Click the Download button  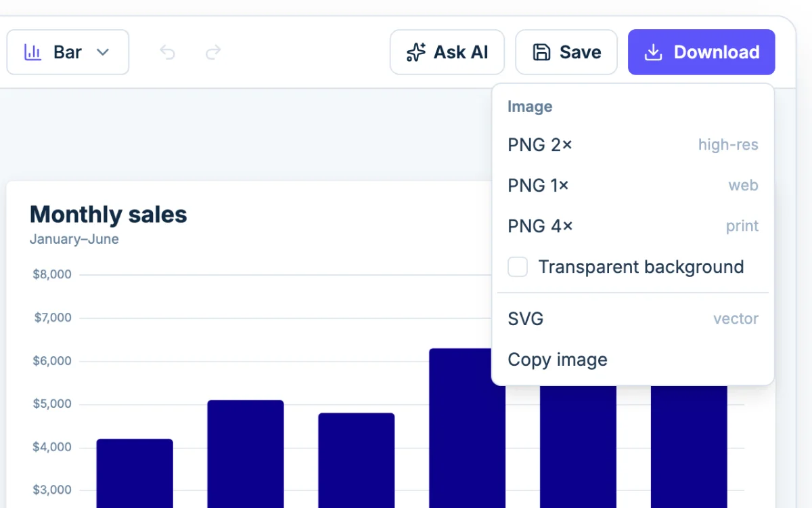coord(702,52)
